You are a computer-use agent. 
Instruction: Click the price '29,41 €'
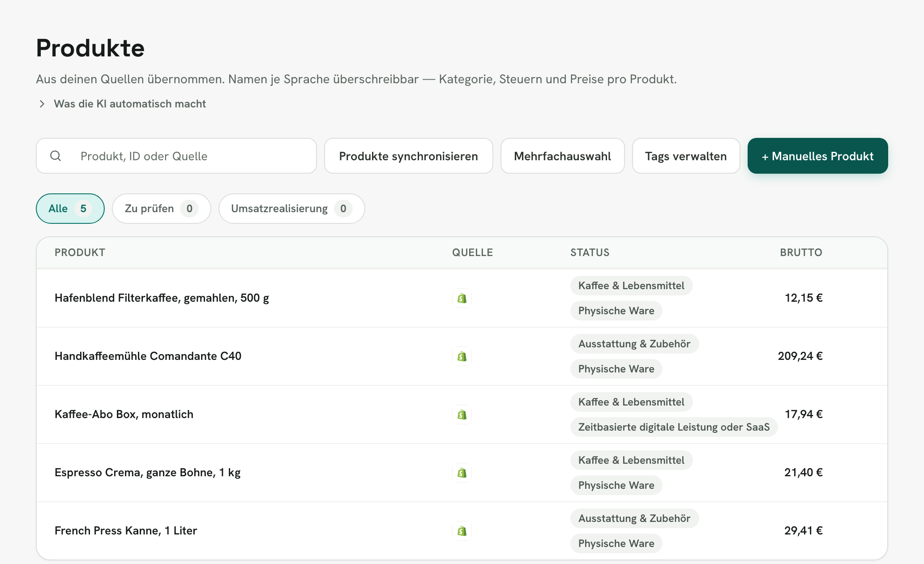click(x=804, y=531)
